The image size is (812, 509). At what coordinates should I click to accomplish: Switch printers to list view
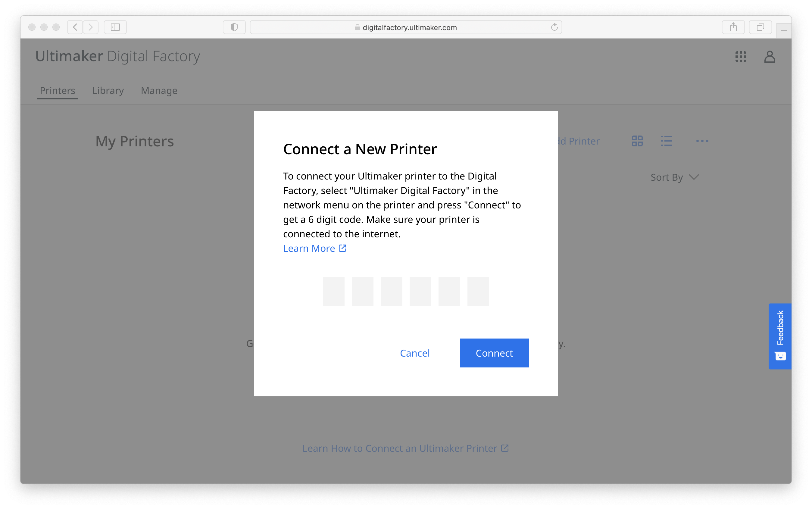pyautogui.click(x=666, y=141)
